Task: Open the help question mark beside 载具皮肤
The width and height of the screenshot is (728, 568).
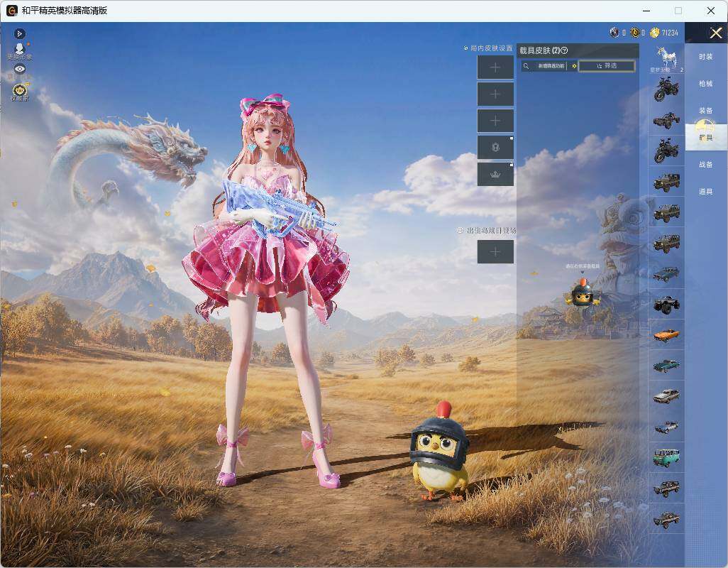Action: point(565,50)
